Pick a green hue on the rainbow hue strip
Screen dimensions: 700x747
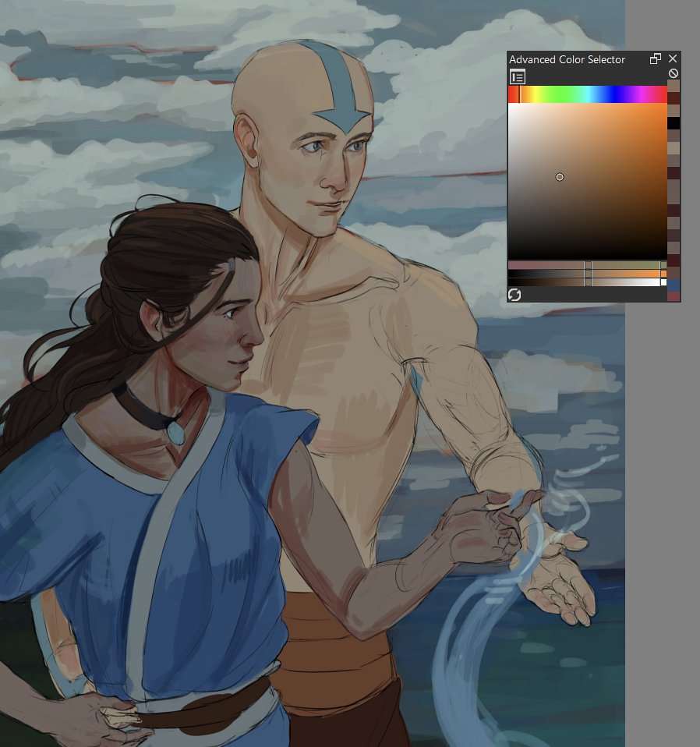[x=562, y=94]
